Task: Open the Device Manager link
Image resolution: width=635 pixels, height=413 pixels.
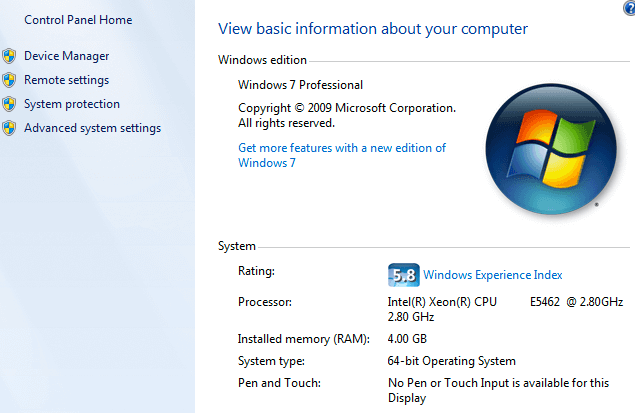Action: [x=67, y=56]
